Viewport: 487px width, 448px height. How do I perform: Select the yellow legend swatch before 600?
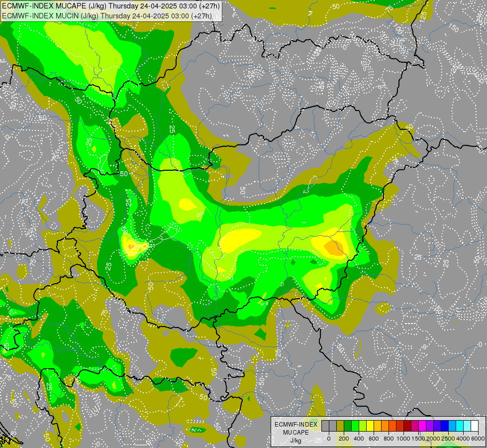(370, 426)
